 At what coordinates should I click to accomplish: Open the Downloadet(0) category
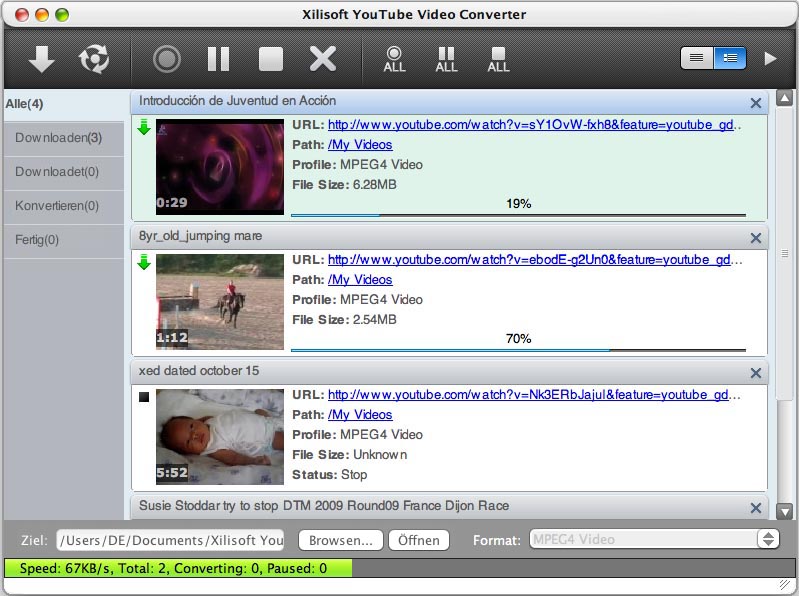64,172
